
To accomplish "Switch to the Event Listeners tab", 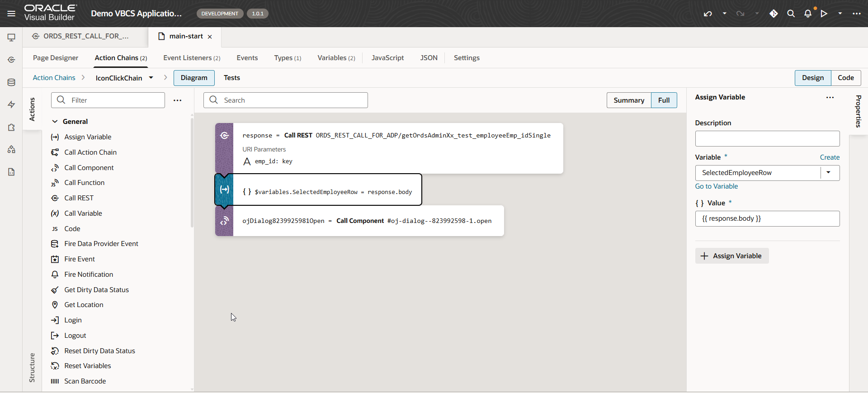I will click(x=192, y=58).
